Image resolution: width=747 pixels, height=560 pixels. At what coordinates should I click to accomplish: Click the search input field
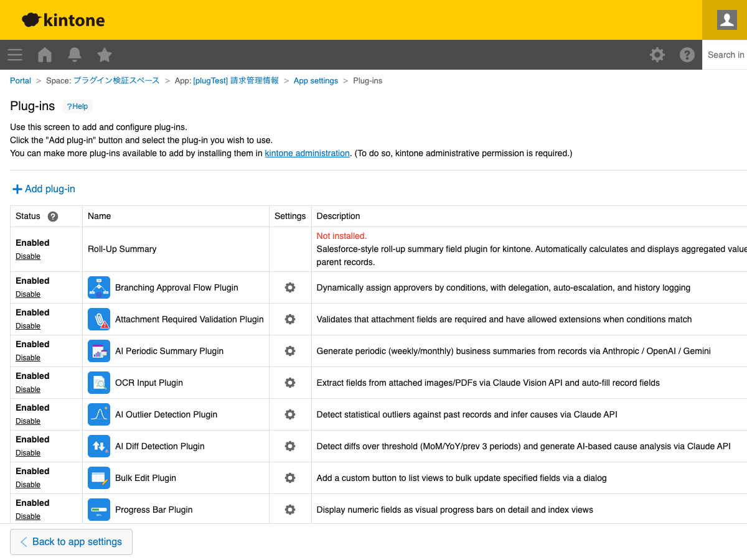(x=726, y=55)
